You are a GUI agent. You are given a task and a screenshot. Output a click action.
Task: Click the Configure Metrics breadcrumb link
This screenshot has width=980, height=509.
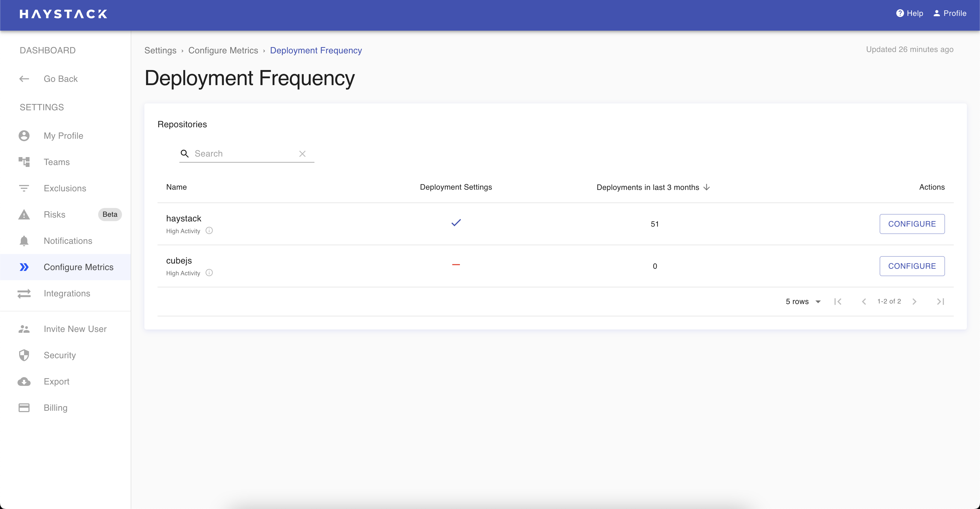click(x=223, y=51)
